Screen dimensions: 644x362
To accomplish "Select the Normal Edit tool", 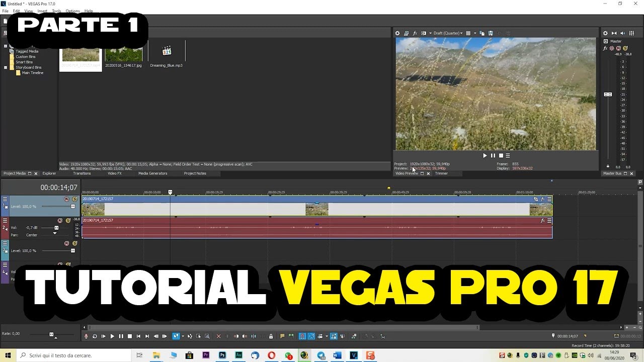I will 176,336.
